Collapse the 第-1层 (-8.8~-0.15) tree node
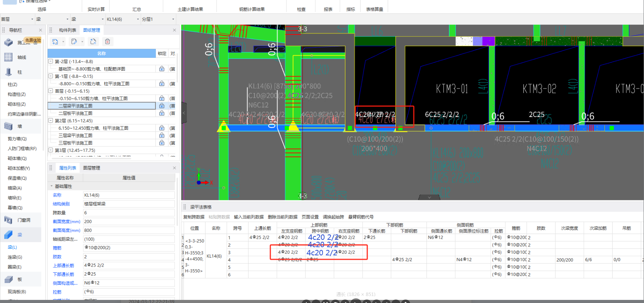This screenshot has width=644, height=303. (x=50, y=76)
